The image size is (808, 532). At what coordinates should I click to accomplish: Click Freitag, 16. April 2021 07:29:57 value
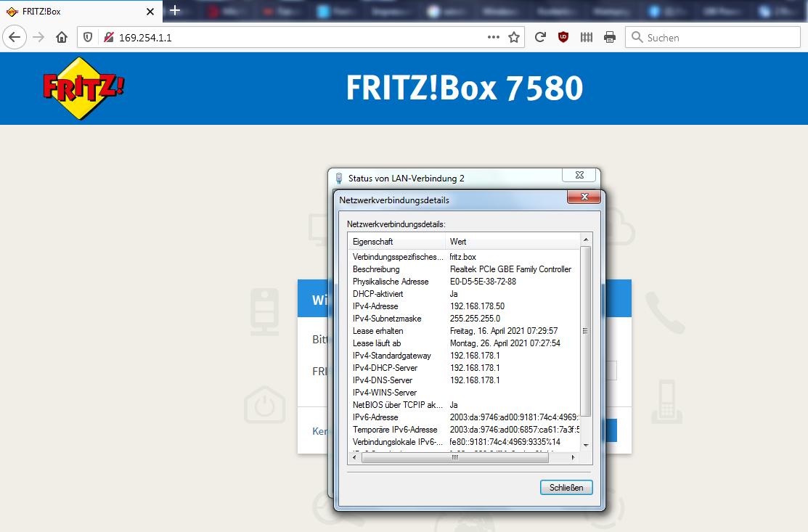click(503, 331)
